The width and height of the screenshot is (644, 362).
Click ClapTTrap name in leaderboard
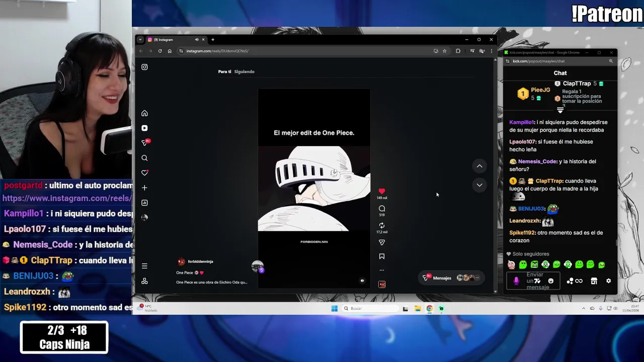577,83
